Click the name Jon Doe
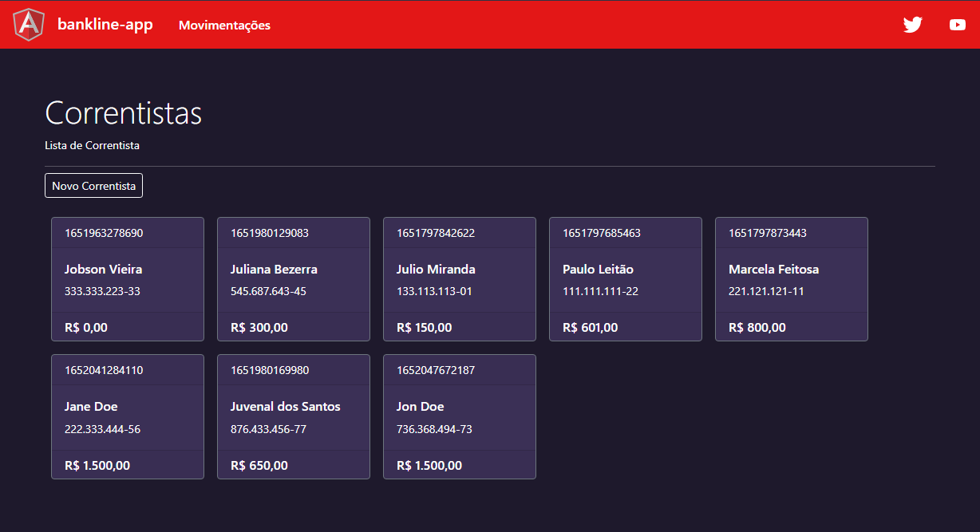Viewport: 980px width, 532px height. 421,406
